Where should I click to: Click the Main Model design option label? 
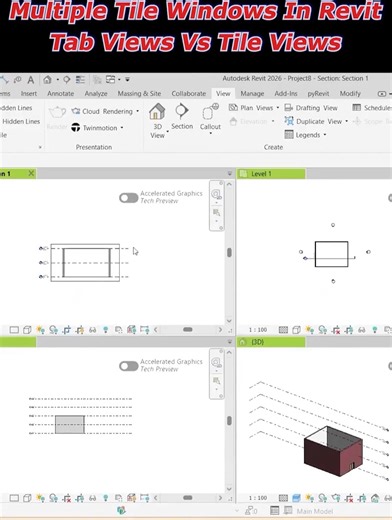point(314,511)
